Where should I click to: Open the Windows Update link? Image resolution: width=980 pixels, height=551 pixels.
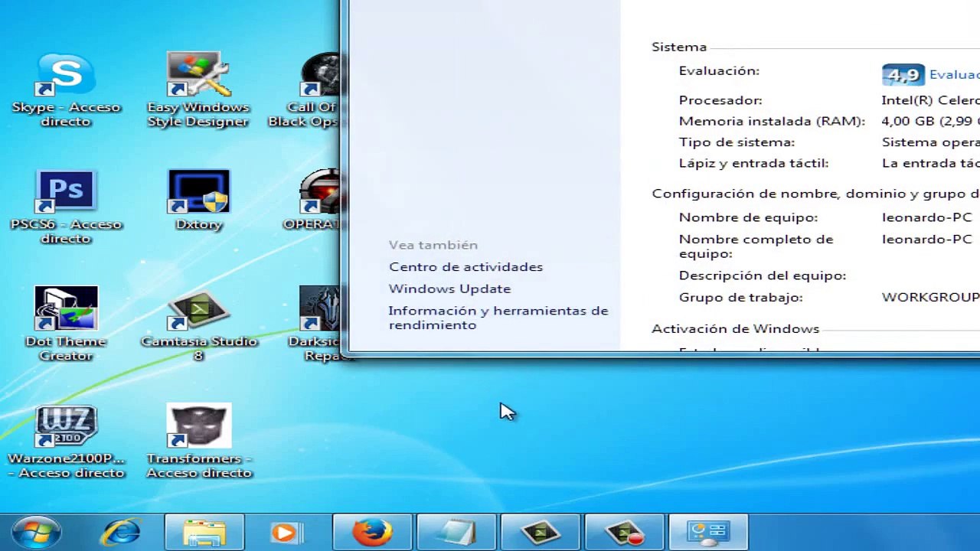coord(449,289)
